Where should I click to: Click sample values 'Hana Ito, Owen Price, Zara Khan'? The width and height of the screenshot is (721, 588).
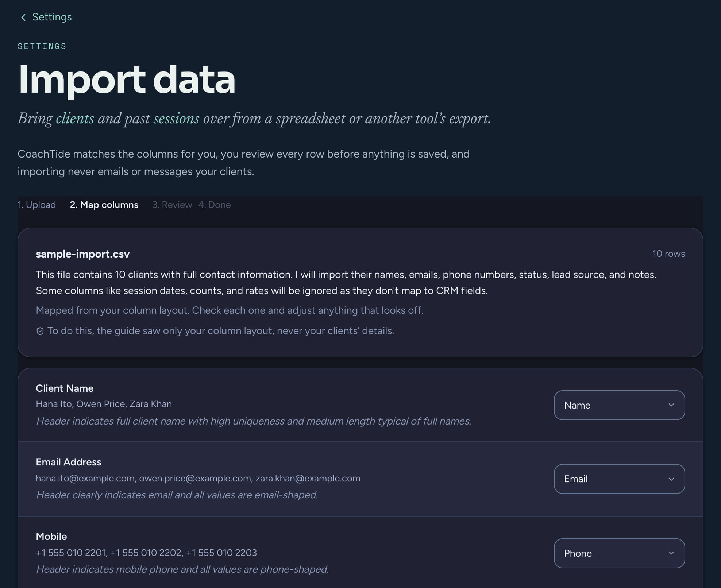tap(104, 404)
